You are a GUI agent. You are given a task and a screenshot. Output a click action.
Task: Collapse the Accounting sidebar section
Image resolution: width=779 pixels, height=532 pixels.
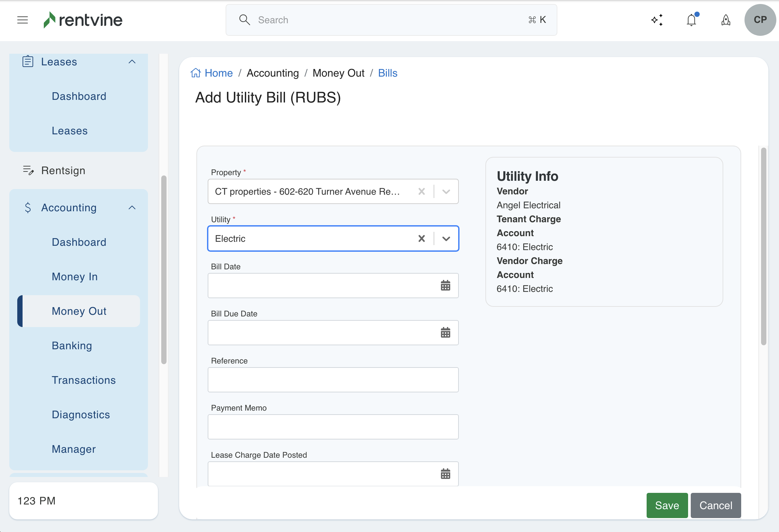click(x=132, y=208)
